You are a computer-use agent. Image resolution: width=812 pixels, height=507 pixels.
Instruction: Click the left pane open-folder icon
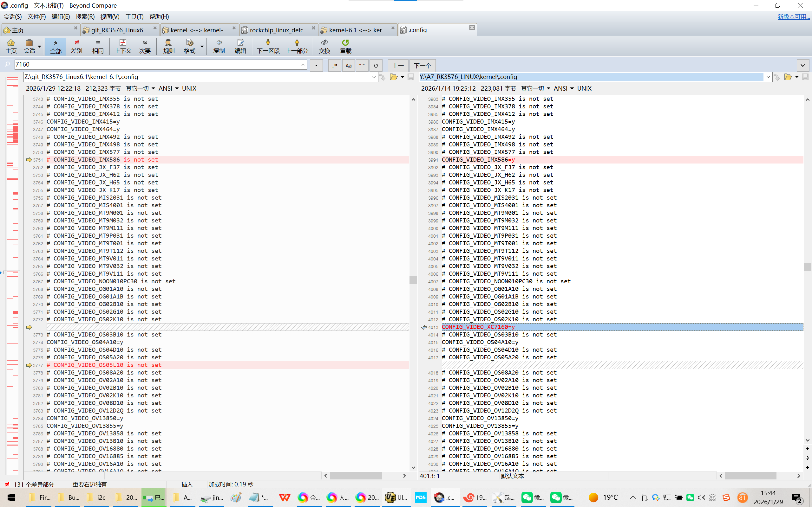click(x=394, y=77)
